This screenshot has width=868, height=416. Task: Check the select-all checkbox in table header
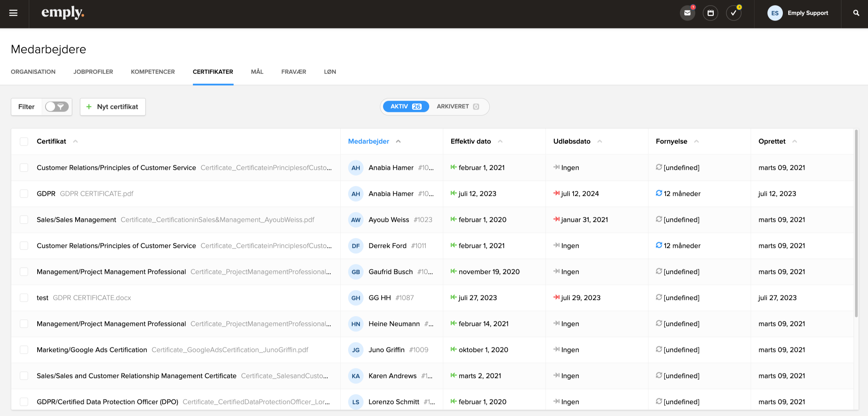(24, 141)
